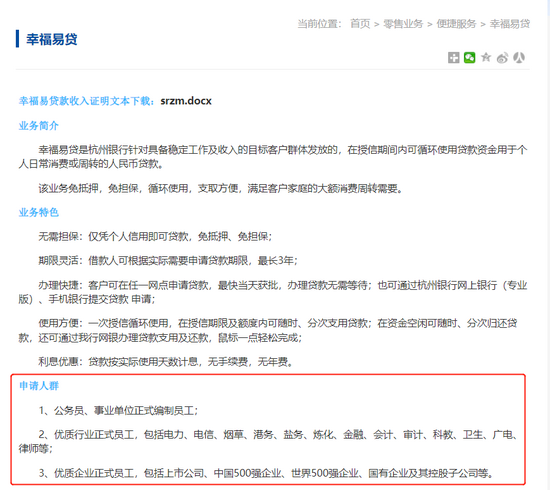Click the 使用方便 feature paragraph
550x490 pixels.
[x=268, y=330]
